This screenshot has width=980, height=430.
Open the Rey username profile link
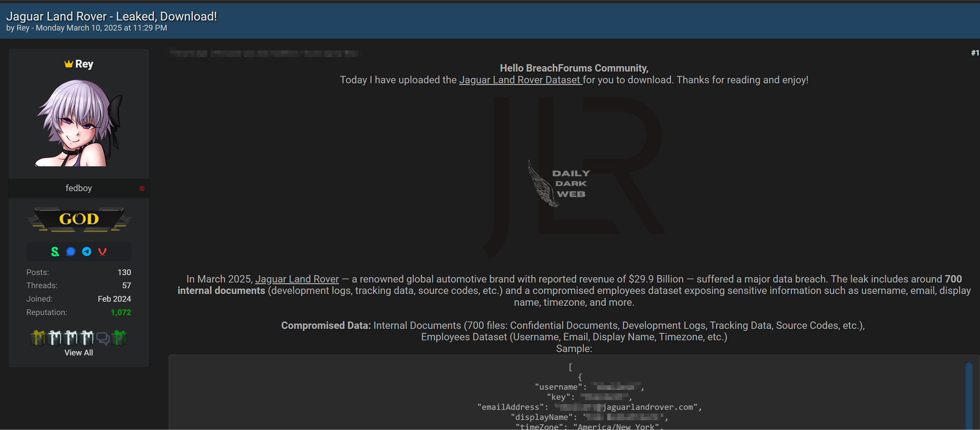(84, 64)
